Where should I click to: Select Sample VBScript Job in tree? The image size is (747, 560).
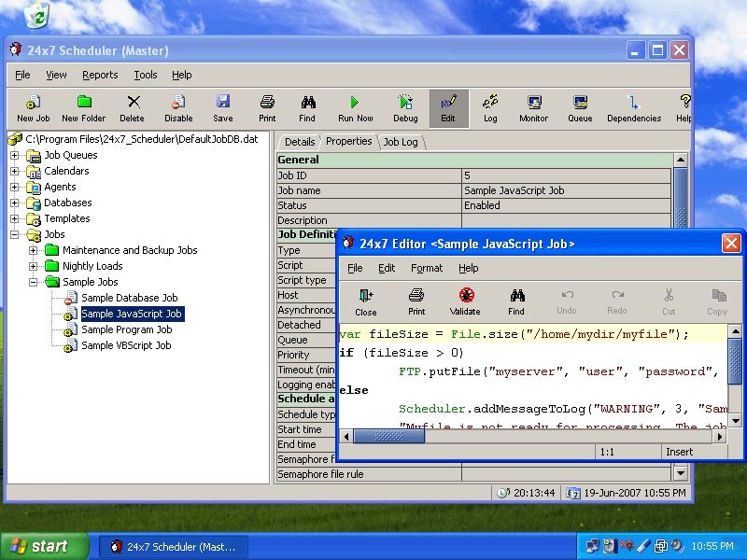click(x=126, y=345)
